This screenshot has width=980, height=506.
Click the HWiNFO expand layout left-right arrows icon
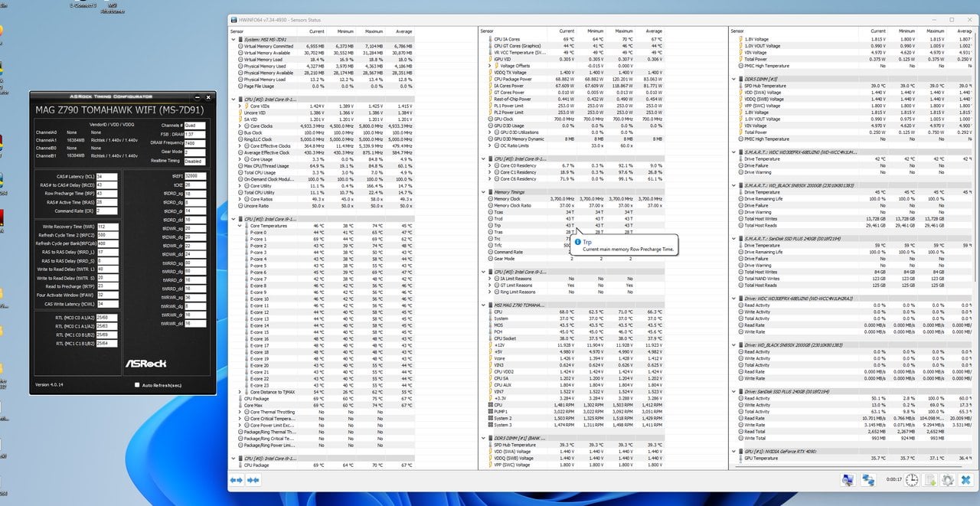click(x=237, y=480)
